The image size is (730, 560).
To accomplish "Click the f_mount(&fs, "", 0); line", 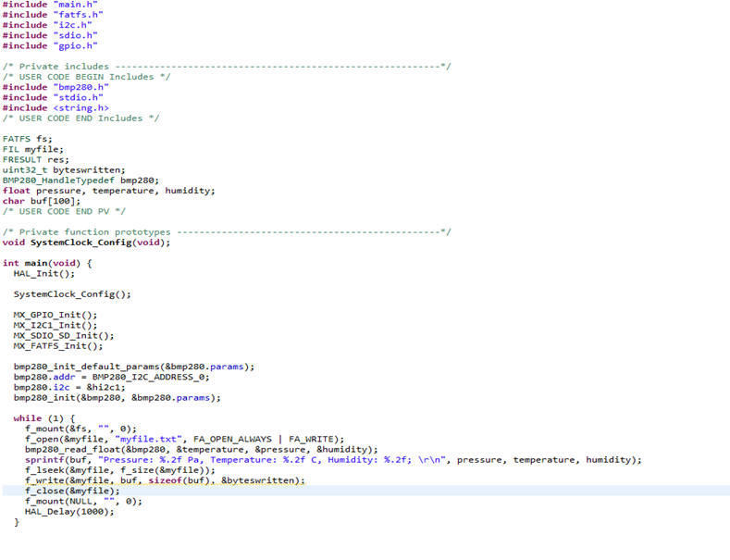I will point(81,429).
